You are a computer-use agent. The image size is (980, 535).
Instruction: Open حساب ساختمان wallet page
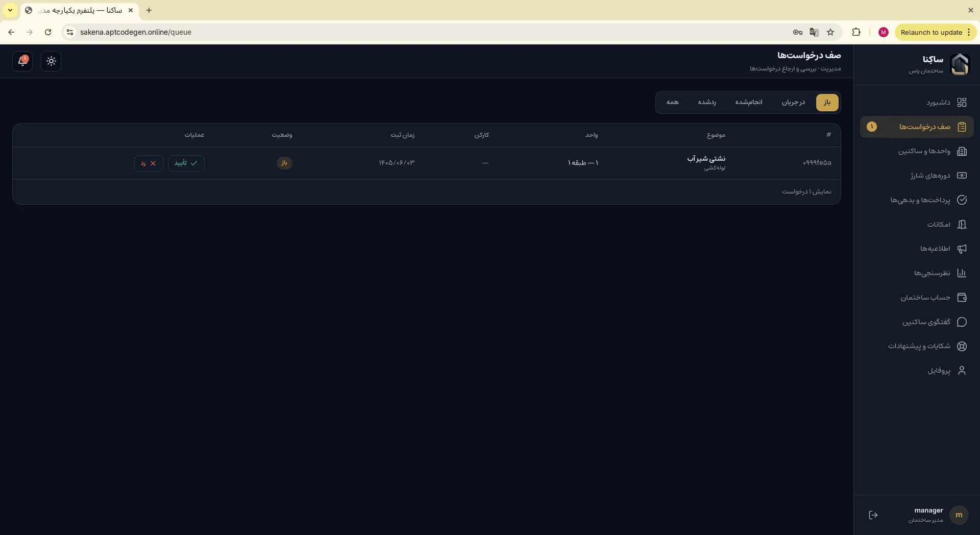tap(917, 298)
